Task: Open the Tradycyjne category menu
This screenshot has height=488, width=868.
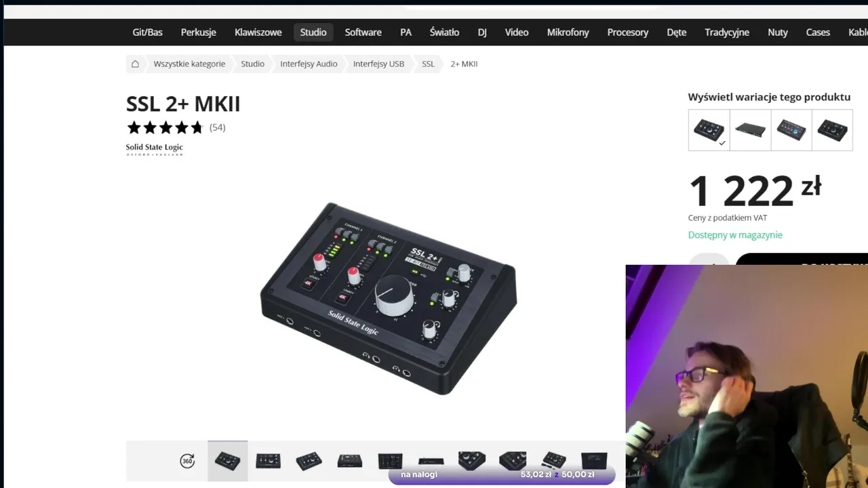Action: point(727,32)
